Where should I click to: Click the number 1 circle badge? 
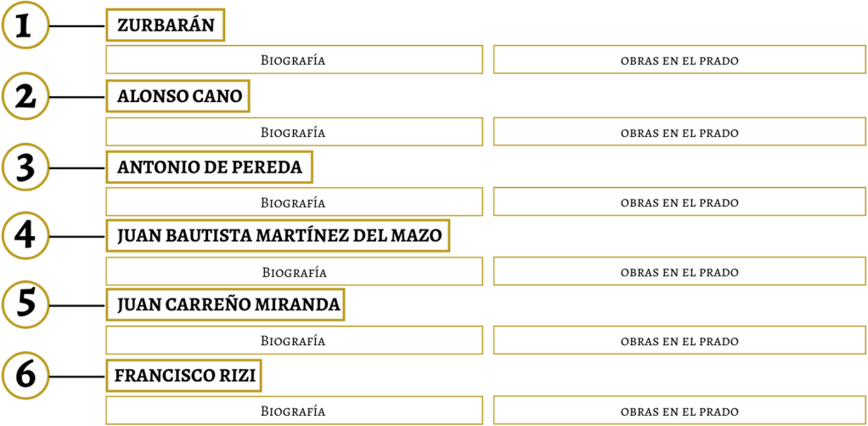pyautogui.click(x=25, y=26)
